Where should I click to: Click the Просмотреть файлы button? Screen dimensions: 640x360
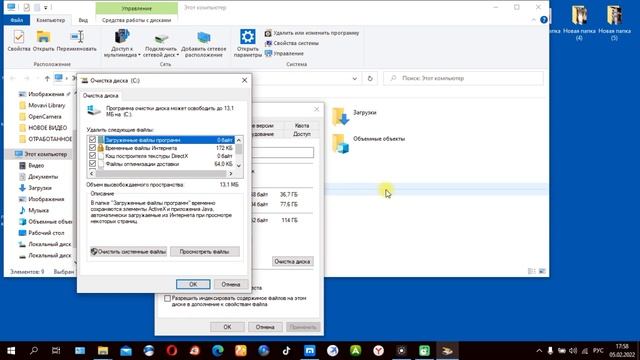(x=204, y=252)
